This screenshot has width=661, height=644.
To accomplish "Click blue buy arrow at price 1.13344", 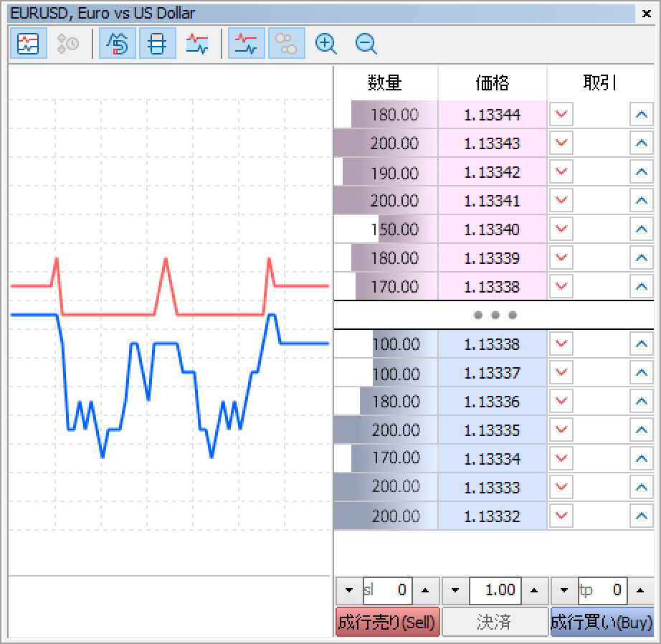I will pos(642,114).
